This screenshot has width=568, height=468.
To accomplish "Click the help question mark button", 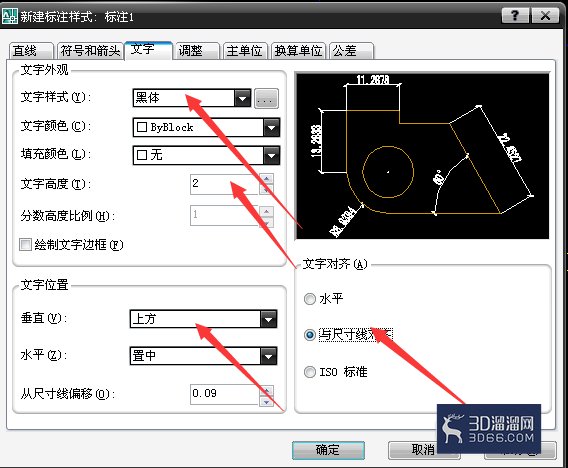I will coord(515,16).
